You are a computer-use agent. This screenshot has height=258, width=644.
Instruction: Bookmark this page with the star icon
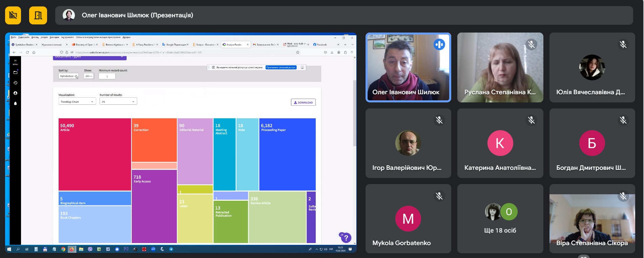298,52
